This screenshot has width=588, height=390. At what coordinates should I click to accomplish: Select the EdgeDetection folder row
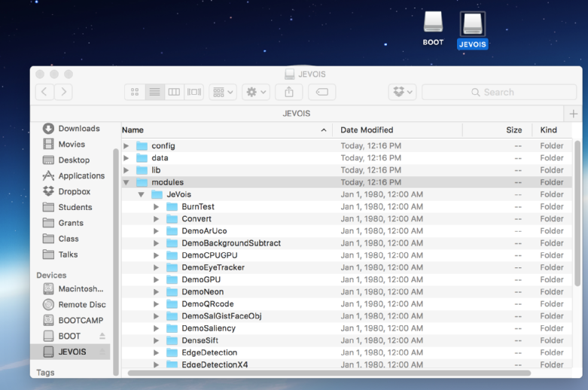pyautogui.click(x=346, y=353)
